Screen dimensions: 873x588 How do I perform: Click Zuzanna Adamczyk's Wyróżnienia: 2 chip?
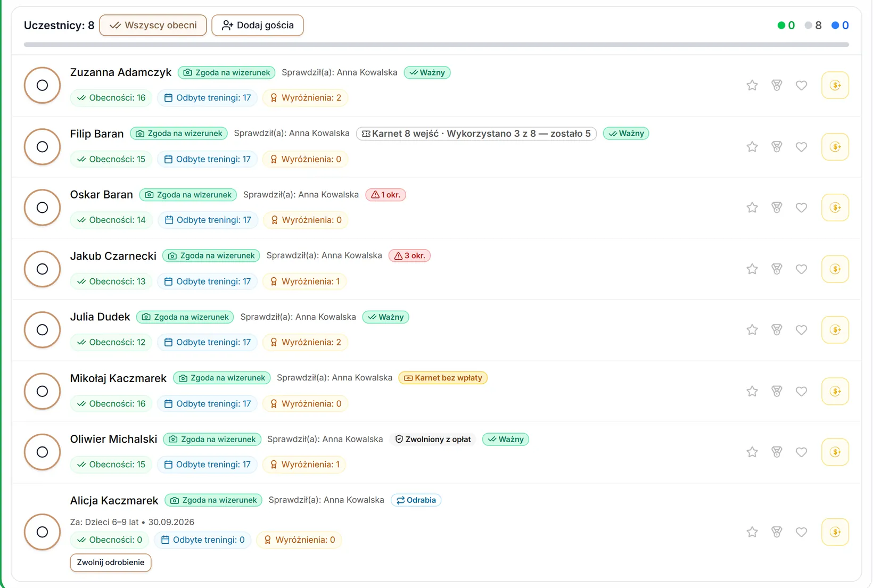305,98
